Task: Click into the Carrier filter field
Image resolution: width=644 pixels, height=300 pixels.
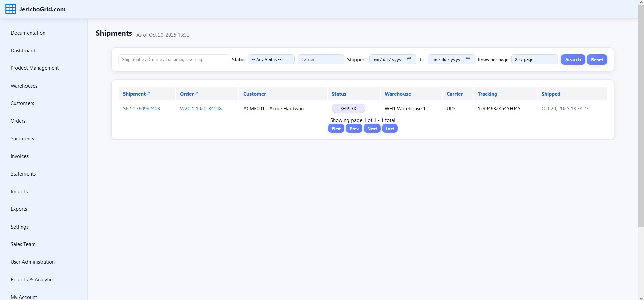Action: tap(320, 59)
